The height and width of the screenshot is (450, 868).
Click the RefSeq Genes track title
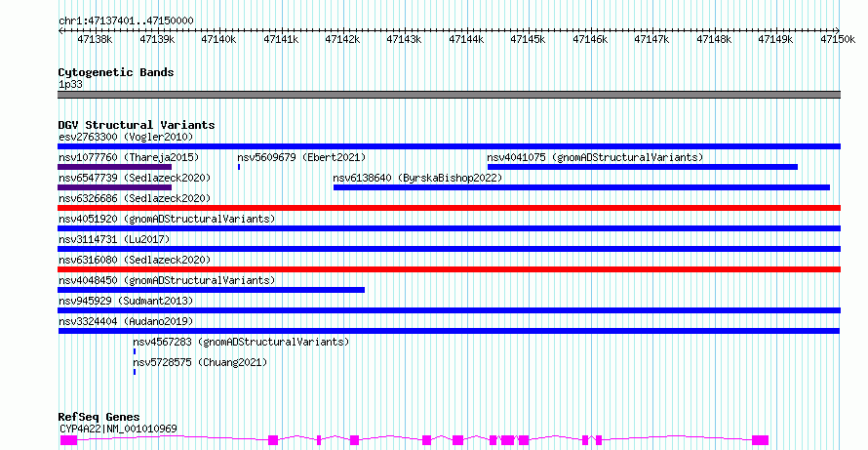point(99,417)
